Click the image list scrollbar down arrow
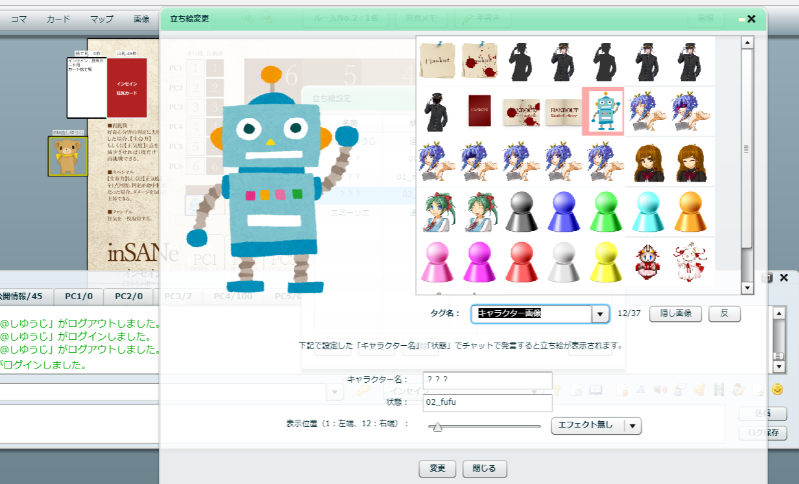The image size is (799, 484). (747, 288)
